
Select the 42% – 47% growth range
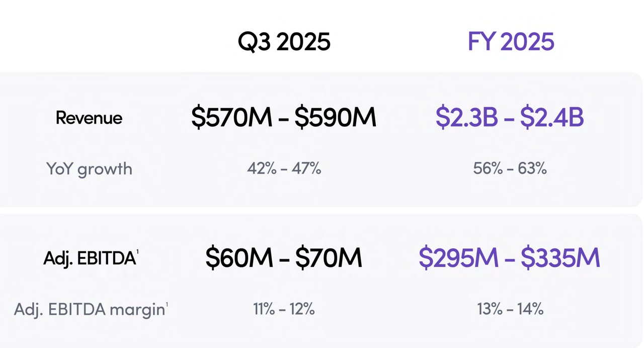coord(284,168)
